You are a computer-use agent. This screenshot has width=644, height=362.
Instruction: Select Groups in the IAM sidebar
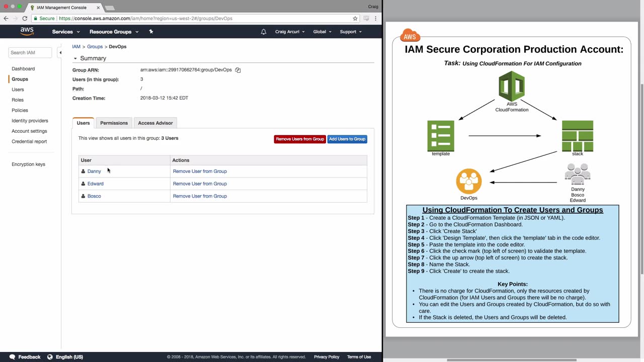click(x=20, y=79)
